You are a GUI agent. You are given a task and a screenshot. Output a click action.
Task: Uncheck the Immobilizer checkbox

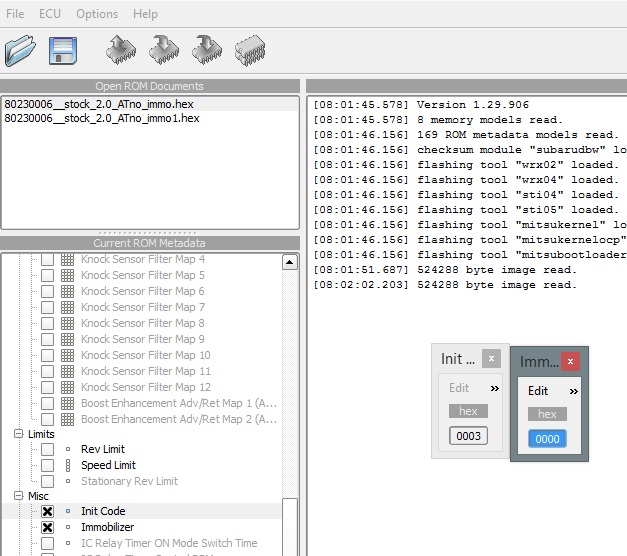click(47, 527)
